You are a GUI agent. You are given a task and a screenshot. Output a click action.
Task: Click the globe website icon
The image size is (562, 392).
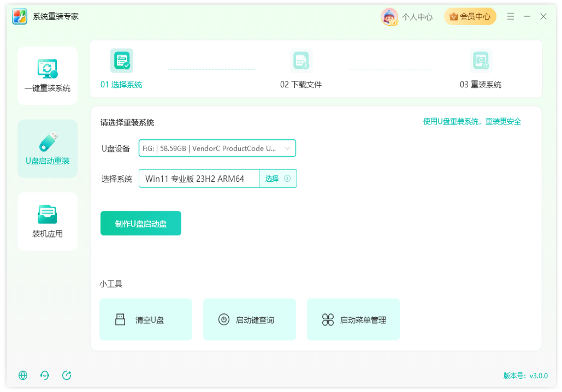click(x=23, y=375)
